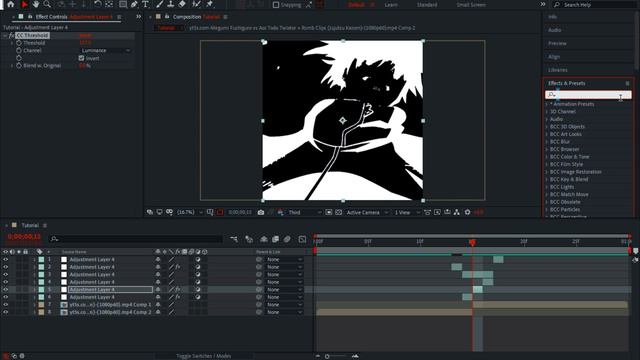640x360 pixels.
Task: Open Parent dropdown for layer 8
Action: point(284,312)
